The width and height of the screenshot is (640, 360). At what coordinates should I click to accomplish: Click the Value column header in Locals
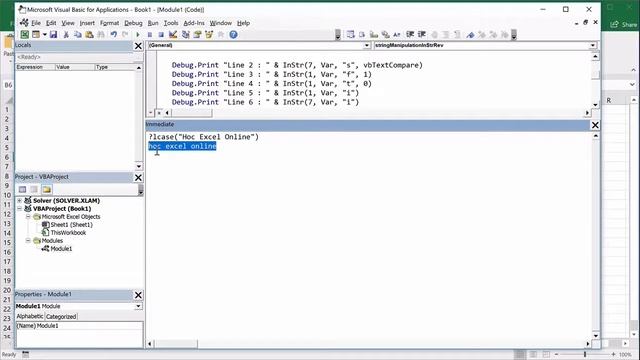coord(75,67)
